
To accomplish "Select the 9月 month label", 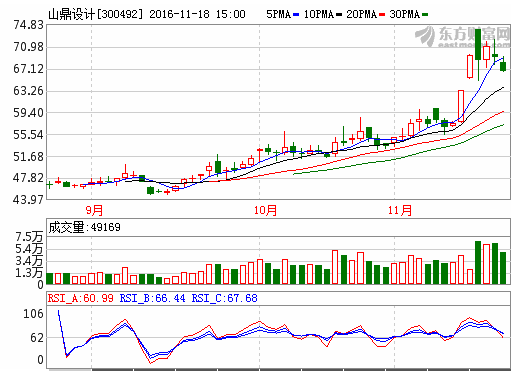I will (x=94, y=210).
